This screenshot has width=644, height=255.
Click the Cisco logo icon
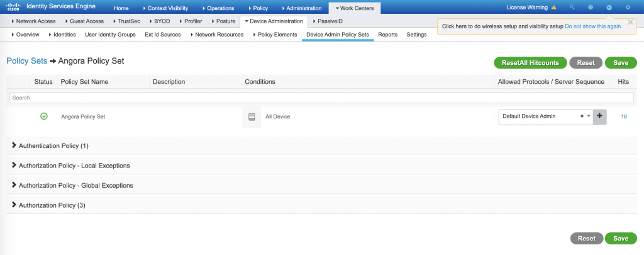[x=13, y=7]
